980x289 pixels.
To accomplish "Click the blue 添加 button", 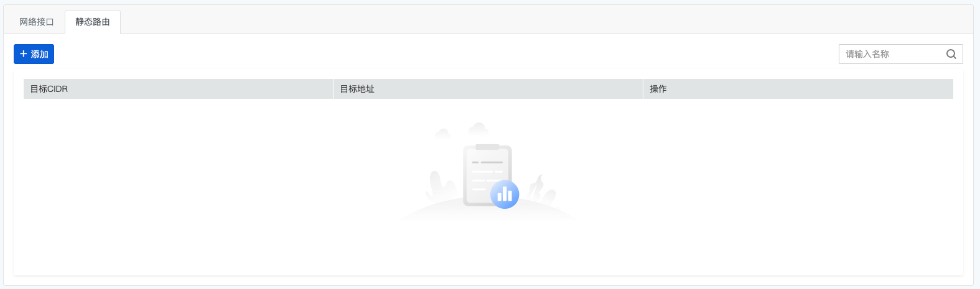I will coord(34,54).
